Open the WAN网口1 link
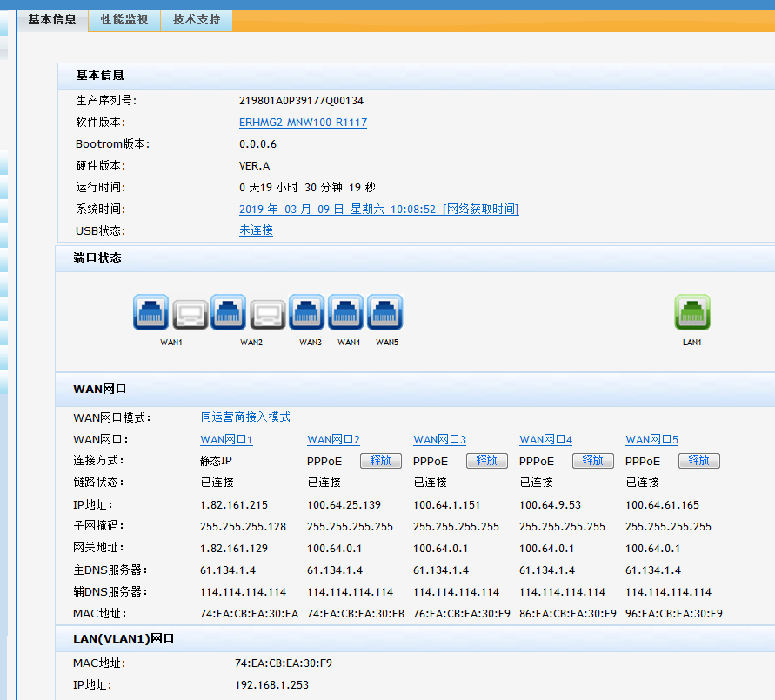Screen dimensions: 775x700 (x=226, y=440)
